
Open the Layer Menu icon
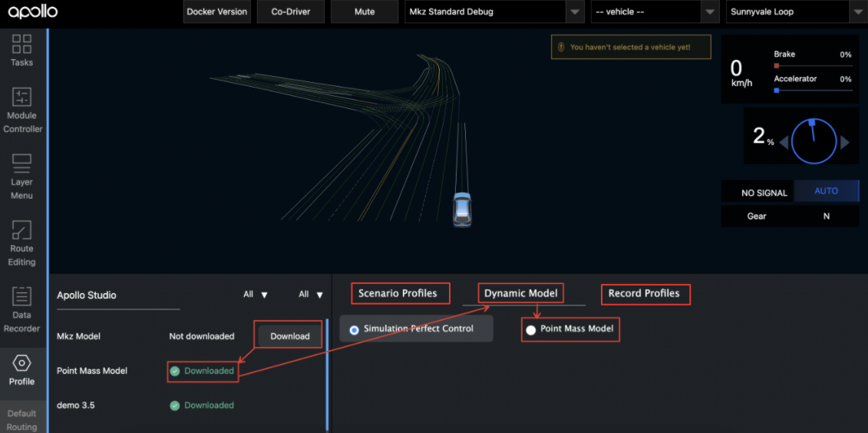click(21, 164)
